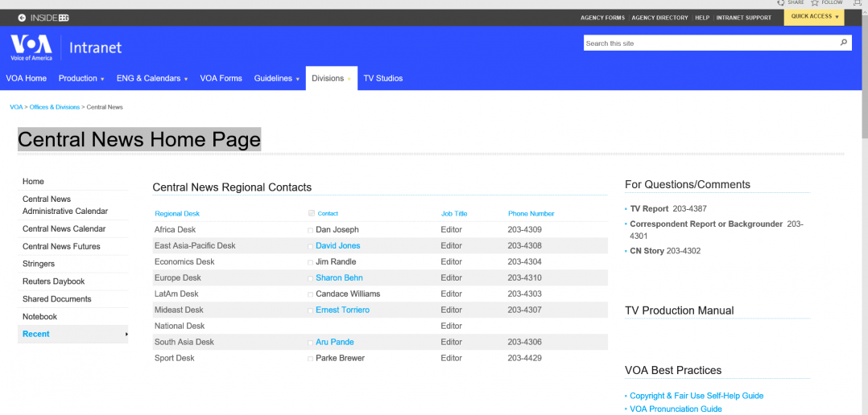Screen dimensions: 868x415
Task: Sort by Phone Number column header
Action: tap(531, 214)
